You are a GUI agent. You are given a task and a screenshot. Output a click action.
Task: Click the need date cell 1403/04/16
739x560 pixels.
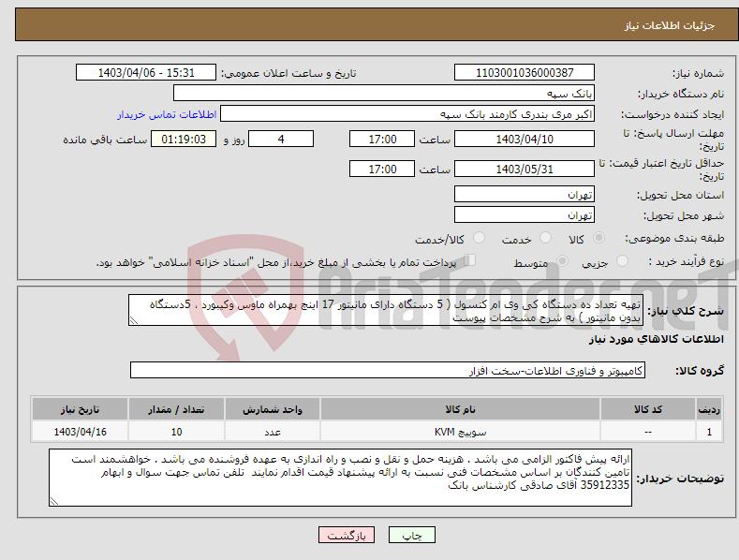click(x=81, y=432)
